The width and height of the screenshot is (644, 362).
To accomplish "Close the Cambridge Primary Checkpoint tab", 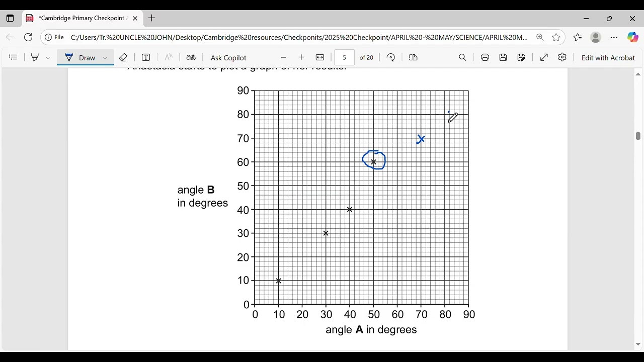I will click(x=135, y=19).
